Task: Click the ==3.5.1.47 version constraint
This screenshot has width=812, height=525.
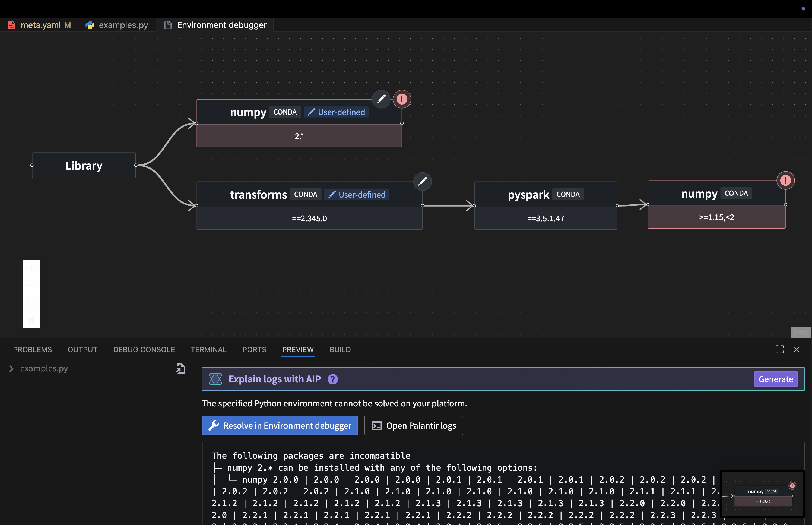Action: [x=545, y=218]
